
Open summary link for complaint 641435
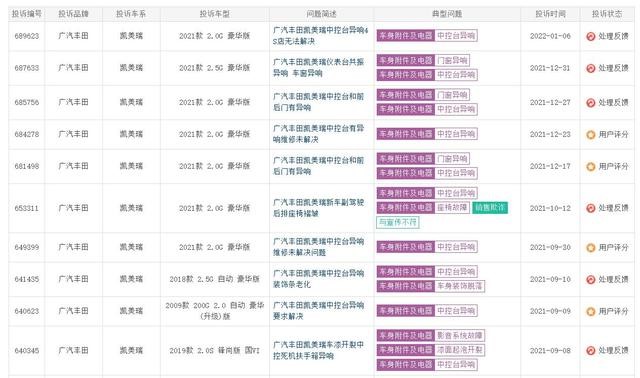coord(318,279)
